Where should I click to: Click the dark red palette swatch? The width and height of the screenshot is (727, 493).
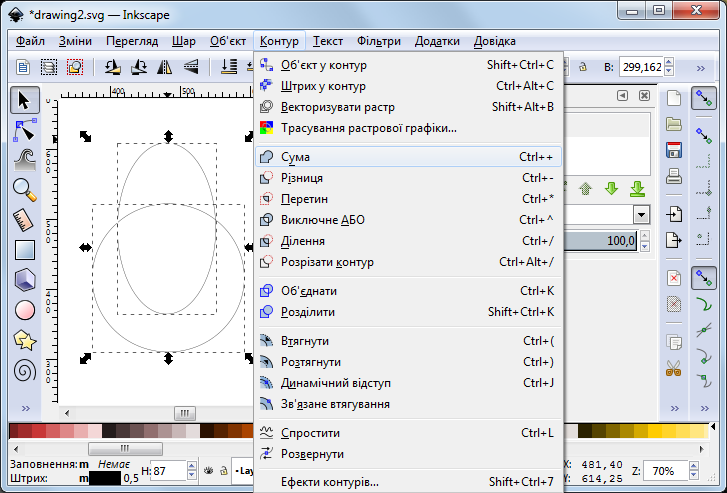pyautogui.click(x=16, y=431)
